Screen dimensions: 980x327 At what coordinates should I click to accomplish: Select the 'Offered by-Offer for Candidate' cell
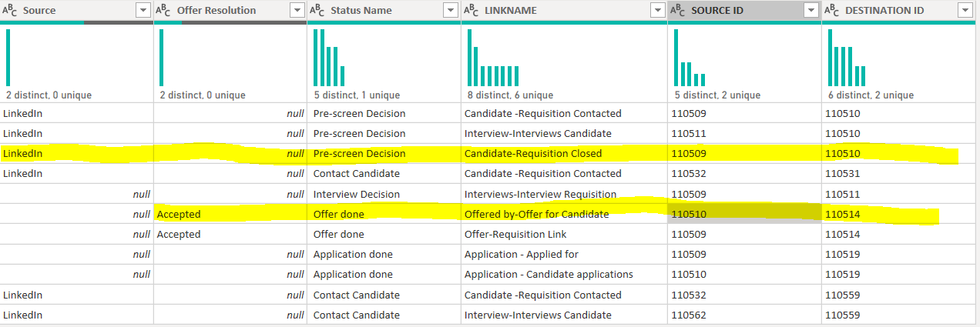(564, 214)
